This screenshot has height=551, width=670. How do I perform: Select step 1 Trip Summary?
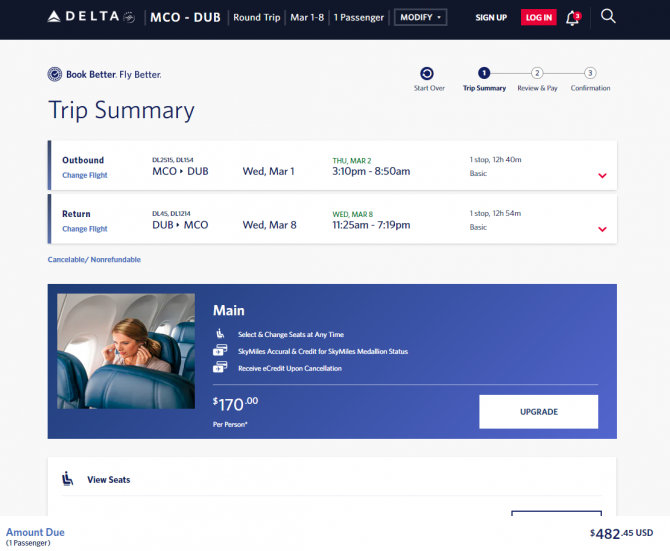tap(484, 79)
